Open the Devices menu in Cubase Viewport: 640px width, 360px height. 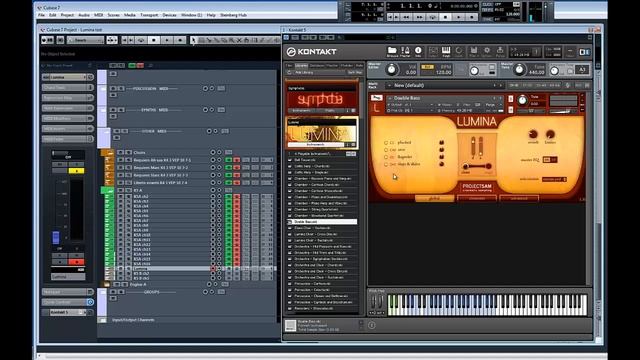coord(169,15)
